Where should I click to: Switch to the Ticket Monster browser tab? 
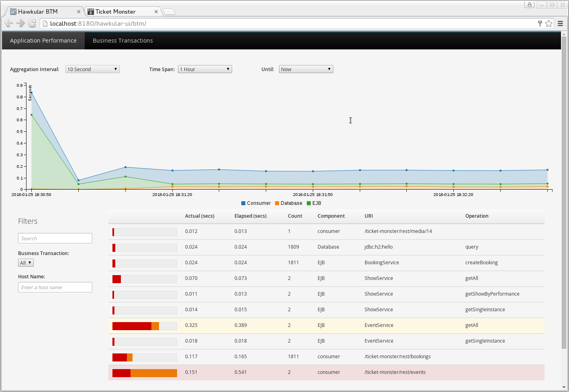[122, 12]
